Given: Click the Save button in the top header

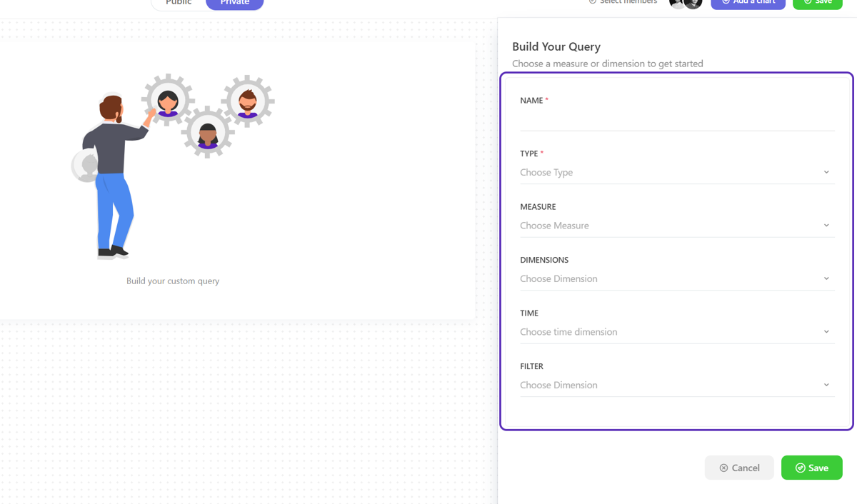Looking at the screenshot, I should point(818,3).
